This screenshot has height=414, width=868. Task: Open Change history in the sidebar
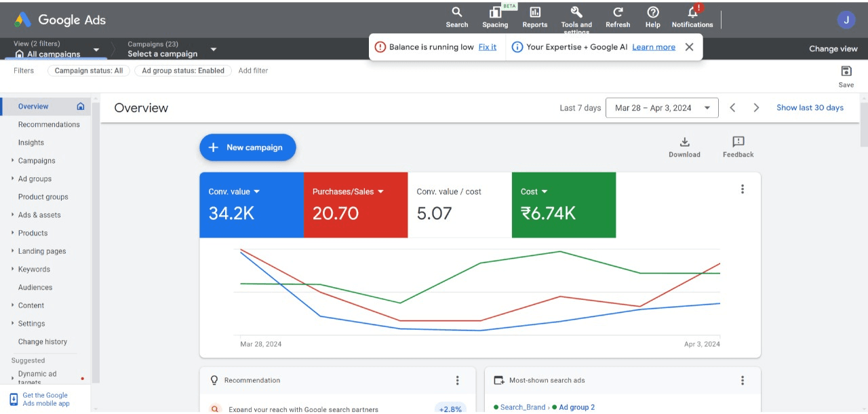coord(43,342)
